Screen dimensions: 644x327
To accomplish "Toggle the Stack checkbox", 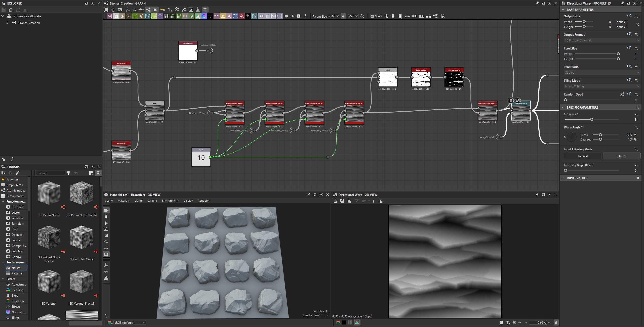I will click(x=372, y=16).
